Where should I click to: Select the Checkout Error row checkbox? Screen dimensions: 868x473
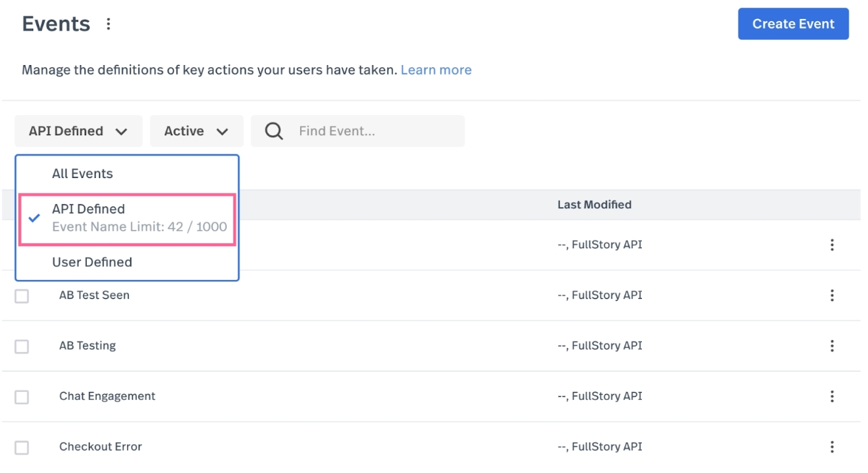[22, 448]
